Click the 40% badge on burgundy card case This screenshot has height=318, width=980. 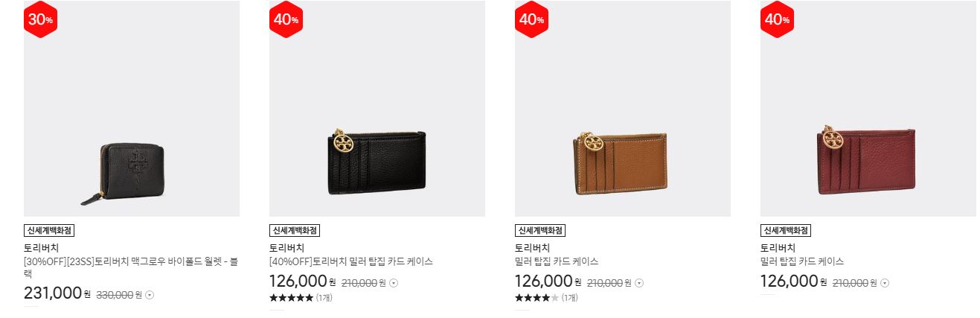(x=778, y=19)
